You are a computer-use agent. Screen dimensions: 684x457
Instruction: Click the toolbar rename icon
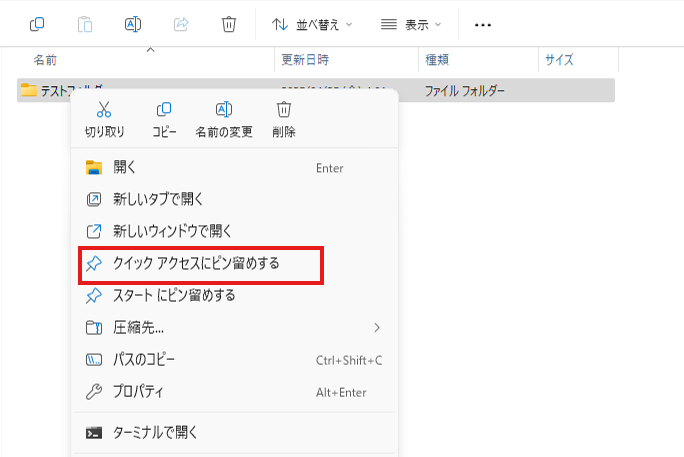(132, 24)
